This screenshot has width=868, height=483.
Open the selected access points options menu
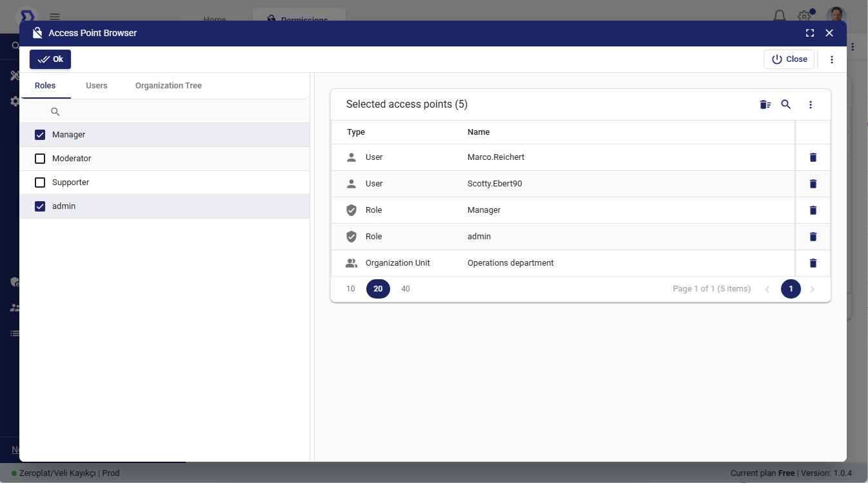(x=811, y=104)
